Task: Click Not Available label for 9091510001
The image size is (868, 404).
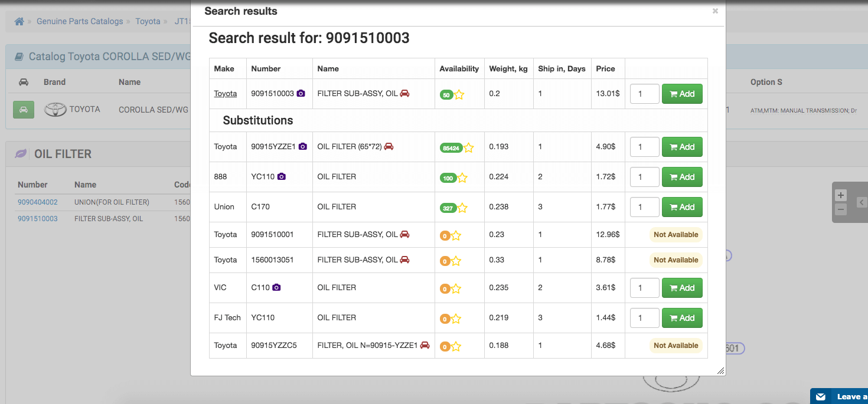Action: (x=676, y=235)
